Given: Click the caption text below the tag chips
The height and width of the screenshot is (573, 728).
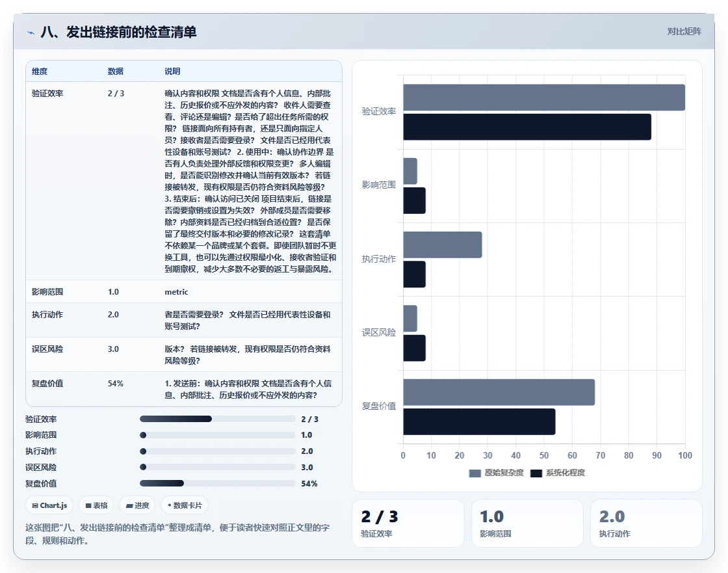Looking at the screenshot, I should 177,534.
